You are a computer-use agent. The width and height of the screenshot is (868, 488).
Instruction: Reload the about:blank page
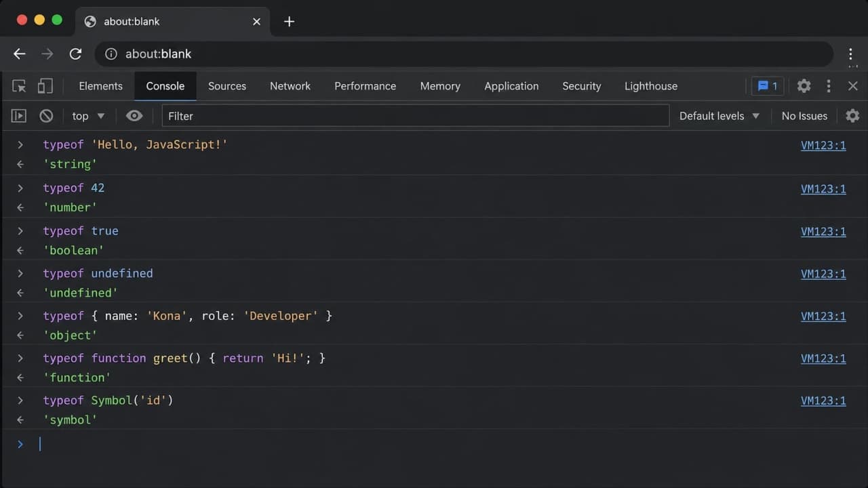point(75,54)
